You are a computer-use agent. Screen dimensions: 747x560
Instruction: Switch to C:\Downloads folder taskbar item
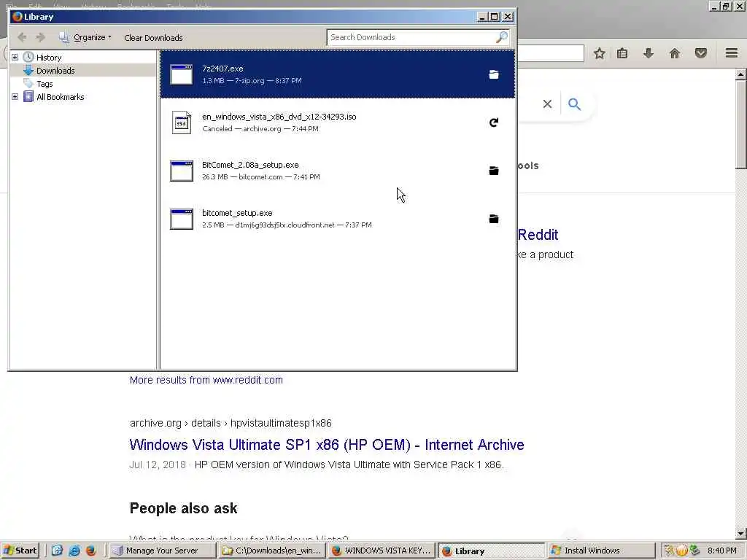point(271,551)
